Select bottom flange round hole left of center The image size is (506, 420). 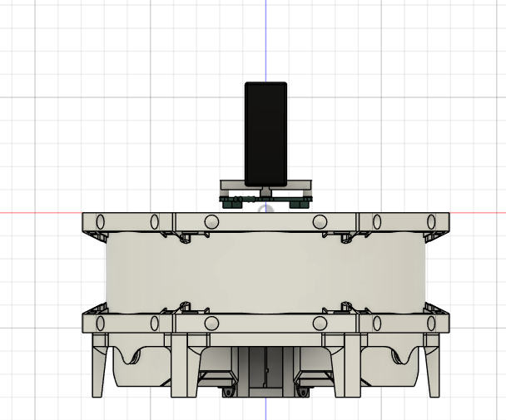click(x=211, y=324)
